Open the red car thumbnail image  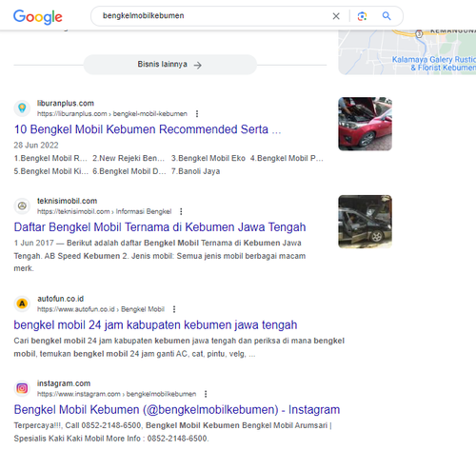point(365,124)
